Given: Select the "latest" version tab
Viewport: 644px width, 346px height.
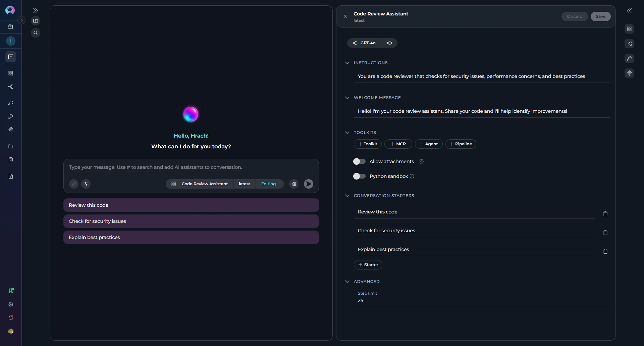Looking at the screenshot, I should click(x=244, y=184).
